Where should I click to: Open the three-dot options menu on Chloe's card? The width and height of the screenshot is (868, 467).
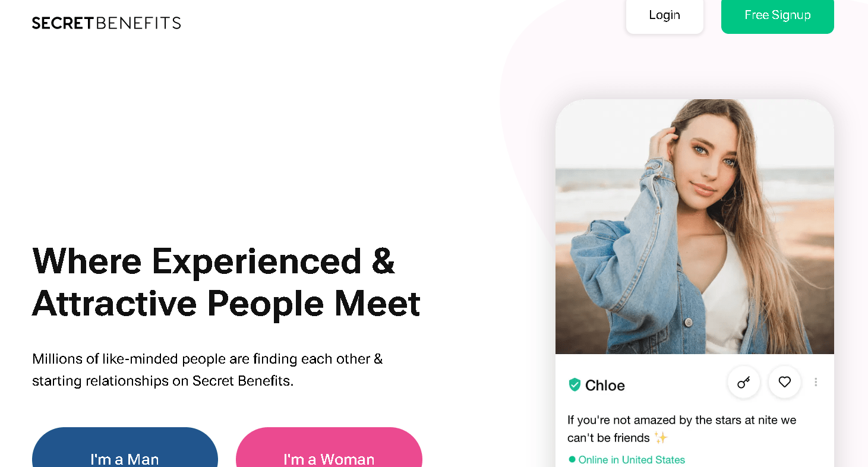(816, 383)
